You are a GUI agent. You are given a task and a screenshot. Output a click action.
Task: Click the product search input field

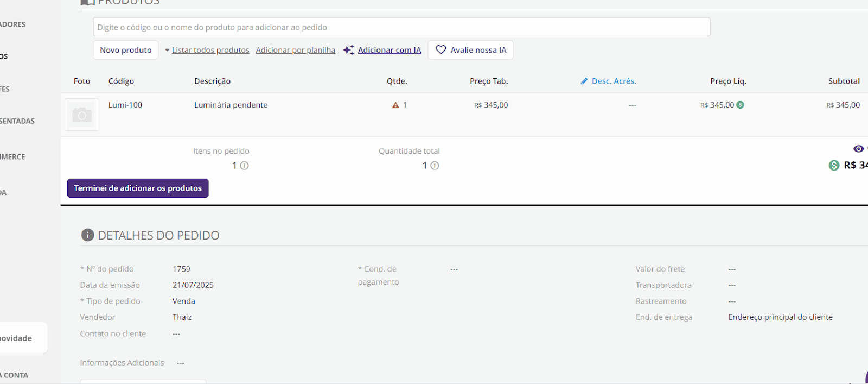pyautogui.click(x=401, y=27)
